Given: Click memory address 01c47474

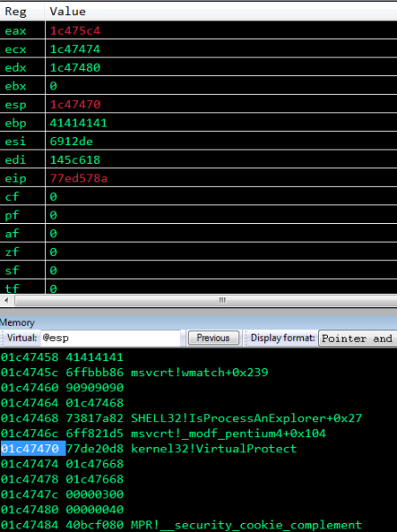Looking at the screenshot, I should tap(29, 464).
